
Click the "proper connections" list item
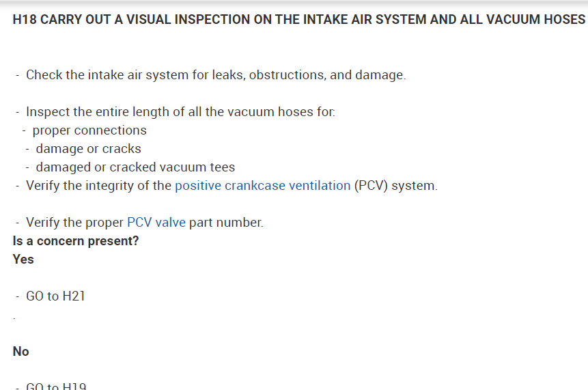(x=89, y=130)
